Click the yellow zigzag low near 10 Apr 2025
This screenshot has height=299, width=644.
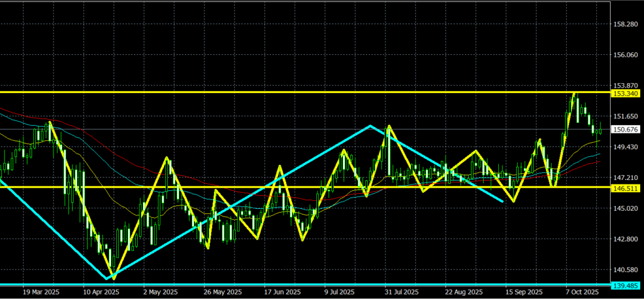112,278
